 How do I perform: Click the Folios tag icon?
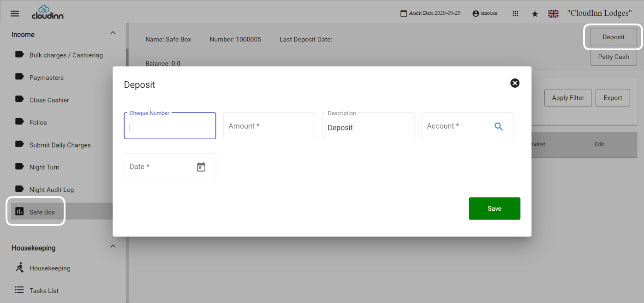(19, 122)
